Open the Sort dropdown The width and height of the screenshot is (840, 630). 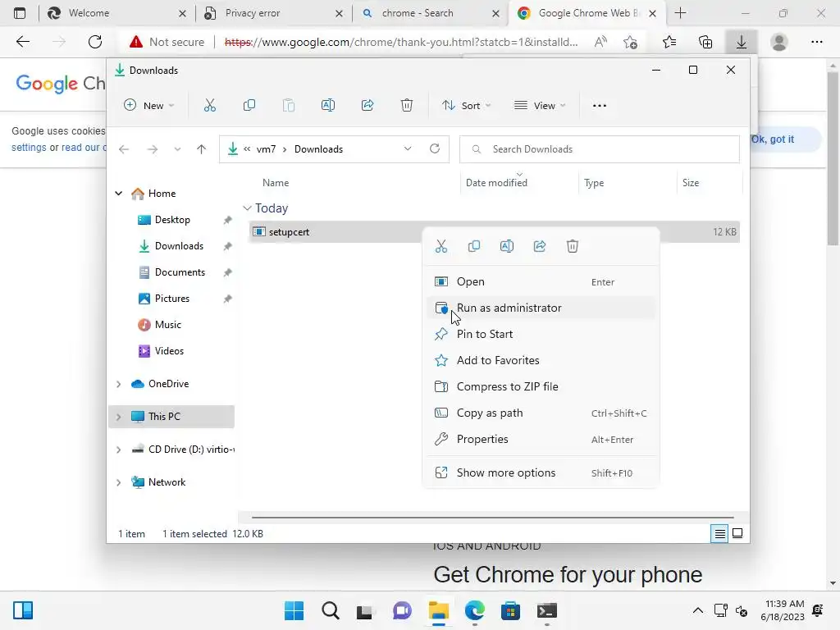click(x=466, y=106)
